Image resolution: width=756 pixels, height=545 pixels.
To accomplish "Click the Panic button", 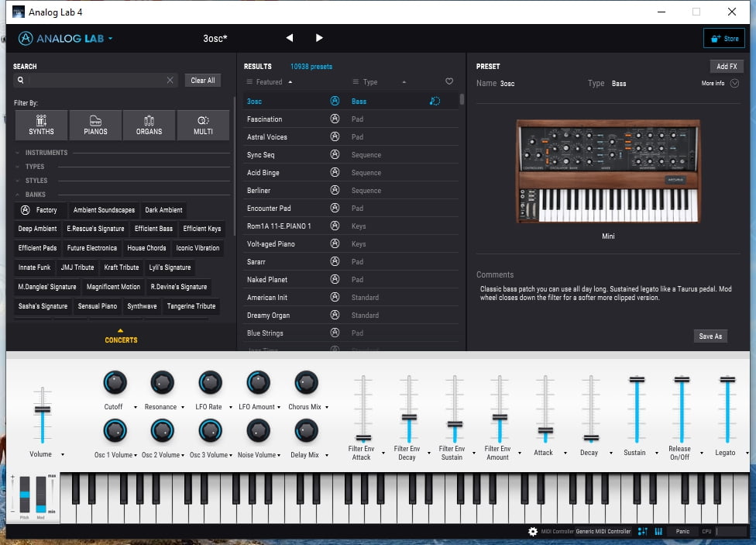I will pyautogui.click(x=682, y=532).
